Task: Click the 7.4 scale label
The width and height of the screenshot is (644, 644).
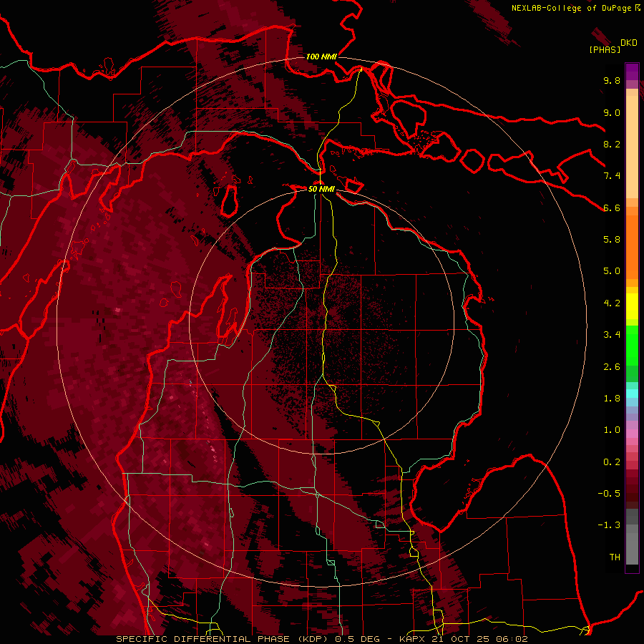Action: pos(612,176)
